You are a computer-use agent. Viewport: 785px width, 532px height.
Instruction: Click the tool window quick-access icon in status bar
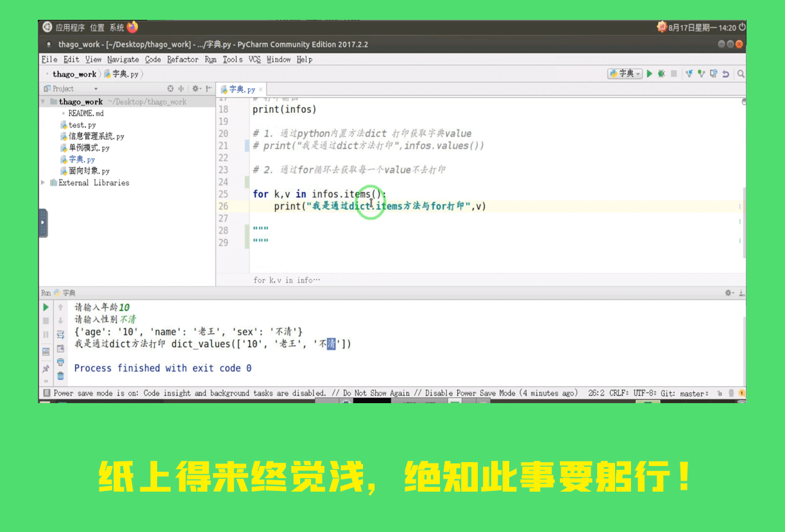(46, 393)
